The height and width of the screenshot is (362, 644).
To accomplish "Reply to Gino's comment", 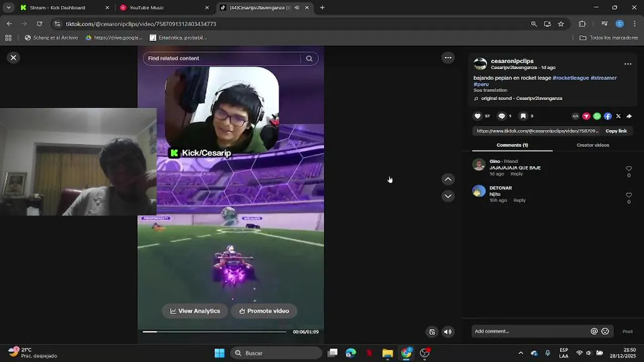I will [x=517, y=174].
